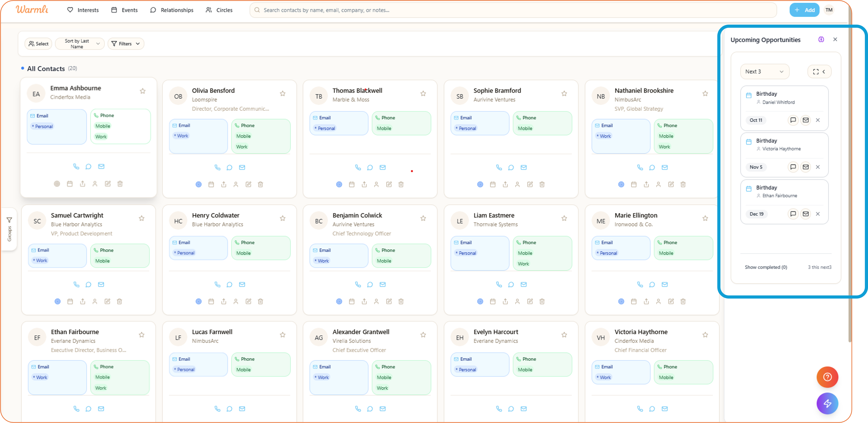Open the Sort by Last Name dropdown

pyautogui.click(x=80, y=43)
